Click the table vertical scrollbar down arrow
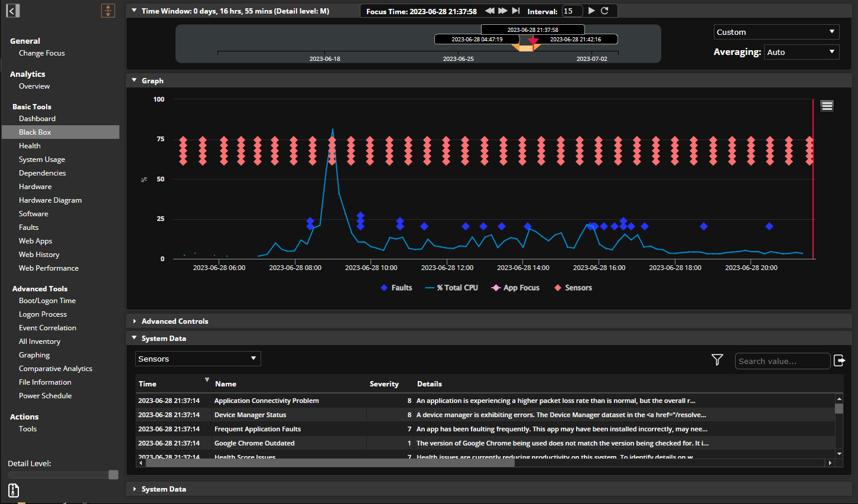Image resolution: width=858 pixels, height=504 pixels. pyautogui.click(x=839, y=454)
